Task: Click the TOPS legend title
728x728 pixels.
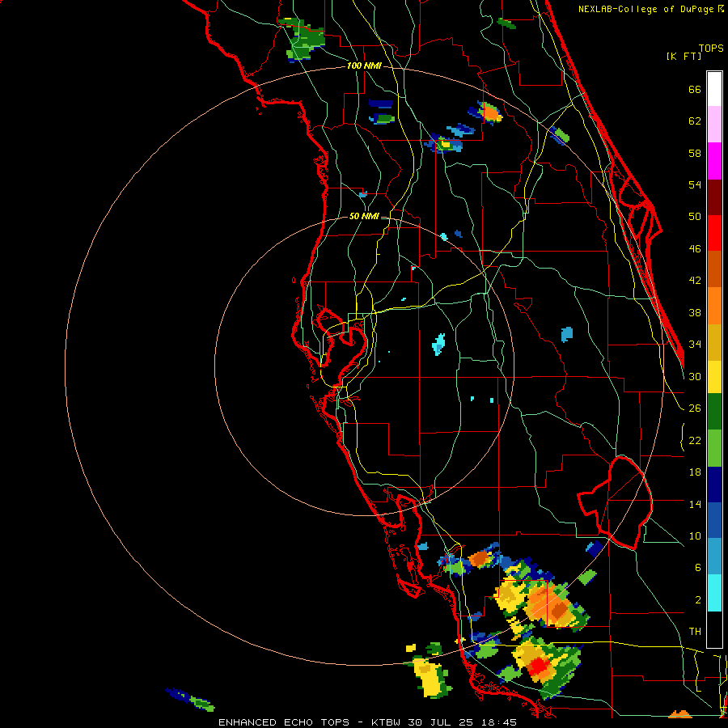Action: coord(711,49)
